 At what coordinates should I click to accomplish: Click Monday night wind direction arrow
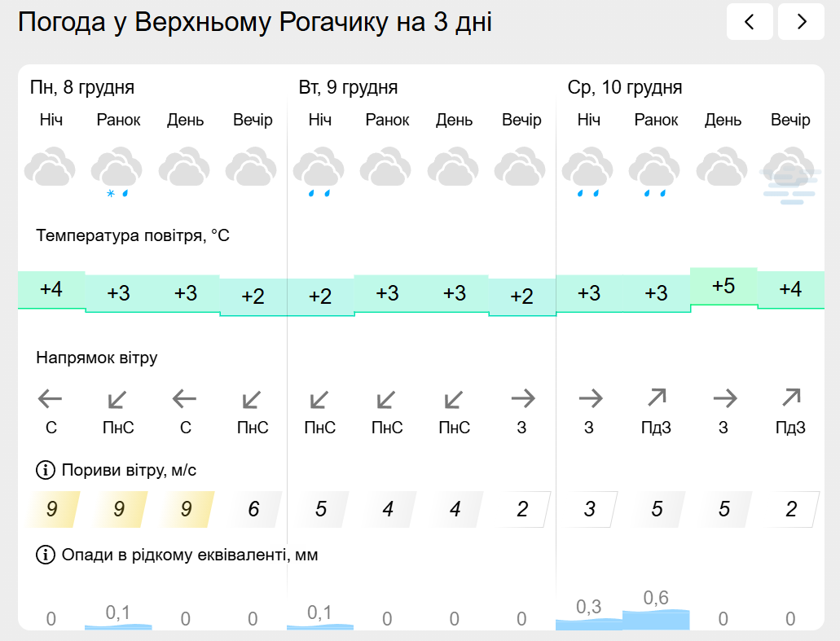pos(51,399)
